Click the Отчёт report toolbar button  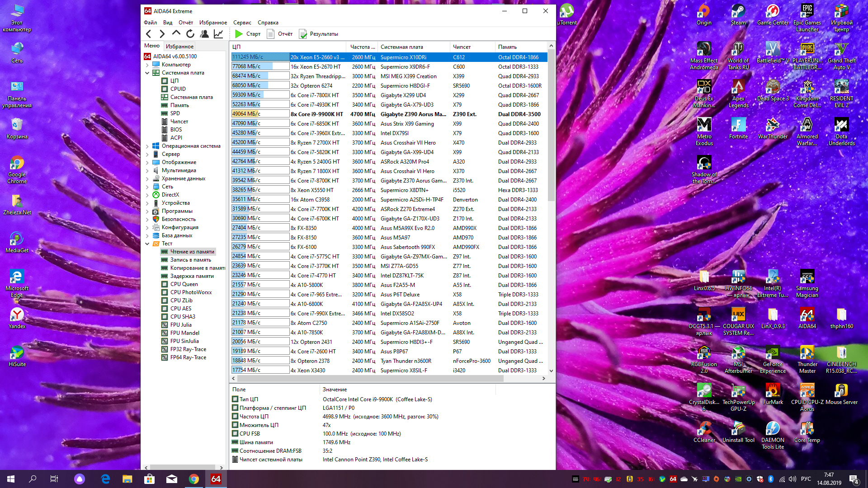[x=280, y=34]
